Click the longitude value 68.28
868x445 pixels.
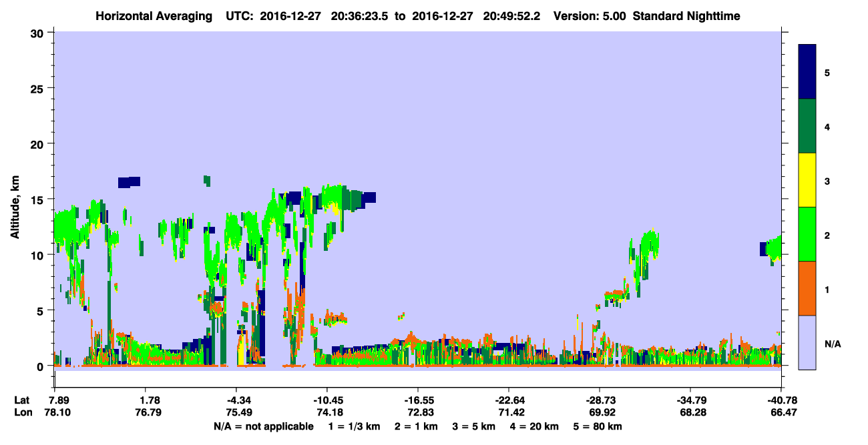click(694, 413)
